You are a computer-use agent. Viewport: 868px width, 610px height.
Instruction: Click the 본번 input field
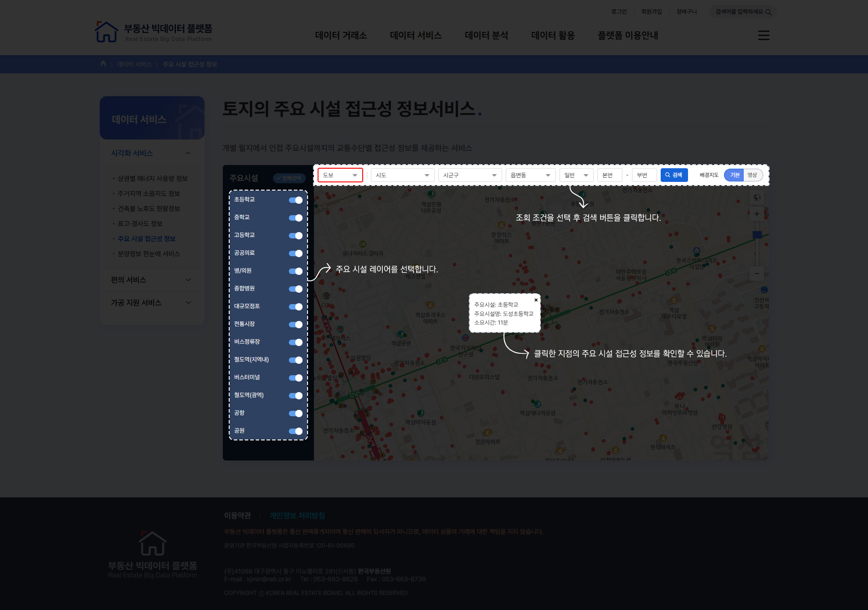click(609, 175)
